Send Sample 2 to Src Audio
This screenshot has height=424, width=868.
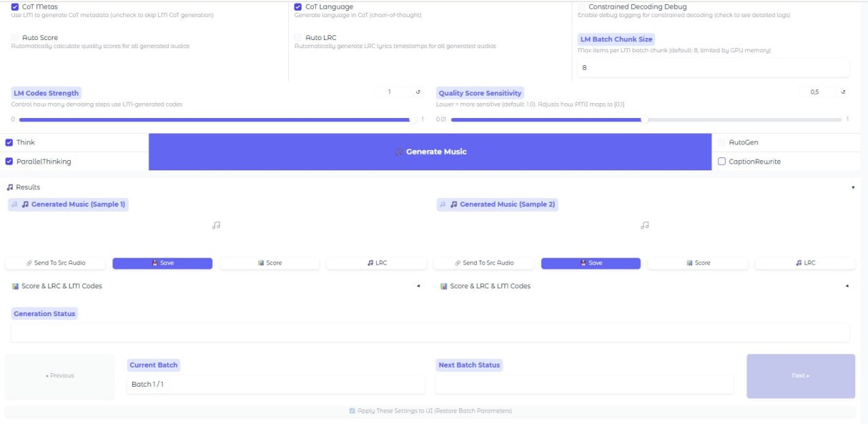tap(484, 263)
